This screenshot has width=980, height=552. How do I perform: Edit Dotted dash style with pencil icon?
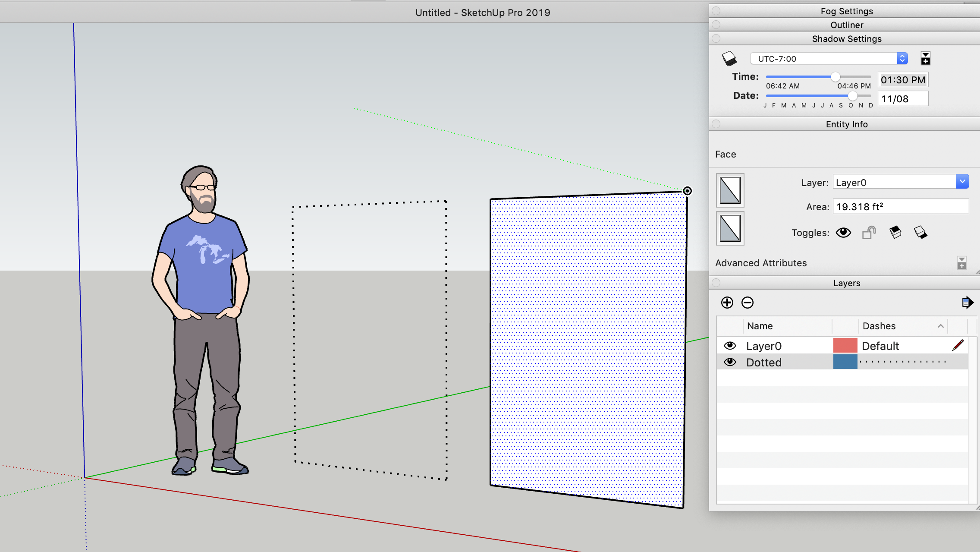point(958,345)
